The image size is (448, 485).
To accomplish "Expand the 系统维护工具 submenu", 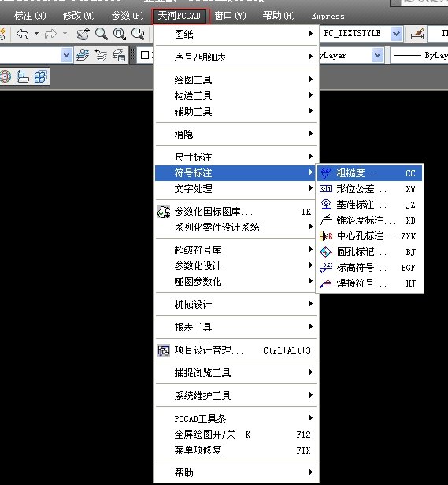I will pyautogui.click(x=236, y=396).
